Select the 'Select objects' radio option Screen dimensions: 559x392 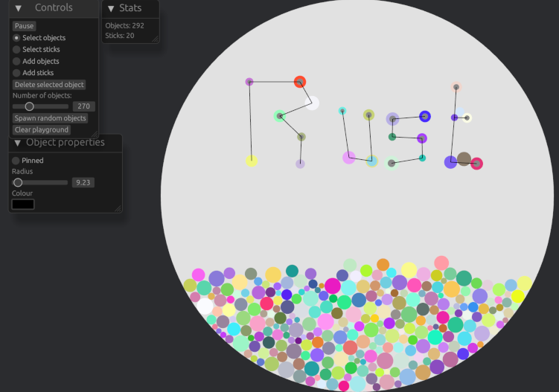(16, 38)
